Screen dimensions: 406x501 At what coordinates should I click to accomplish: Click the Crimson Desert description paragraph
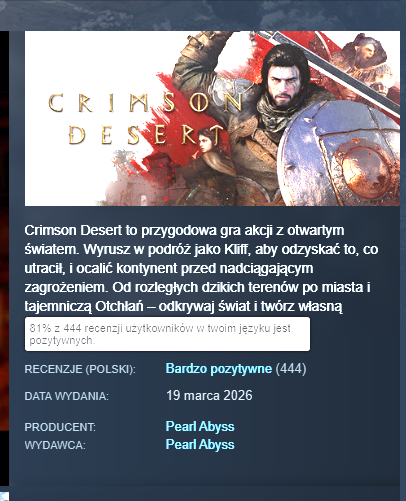(201, 268)
